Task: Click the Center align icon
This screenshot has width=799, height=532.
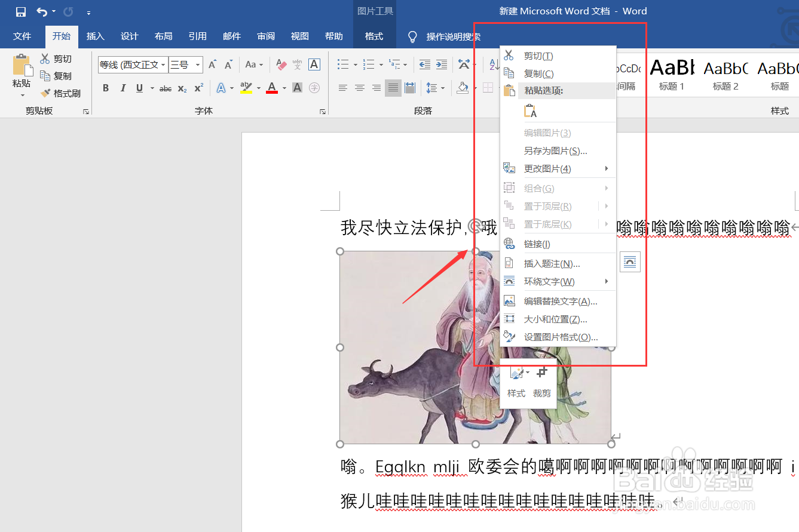Action: [360, 88]
